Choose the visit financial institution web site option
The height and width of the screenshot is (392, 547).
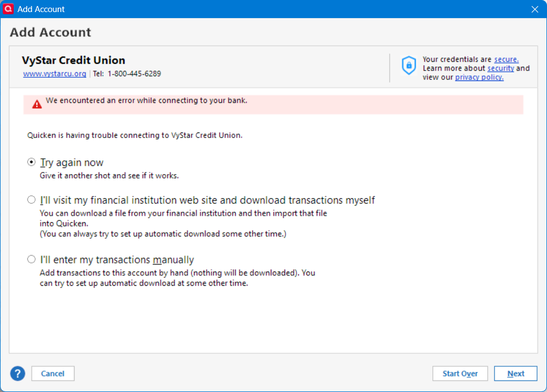coord(32,200)
